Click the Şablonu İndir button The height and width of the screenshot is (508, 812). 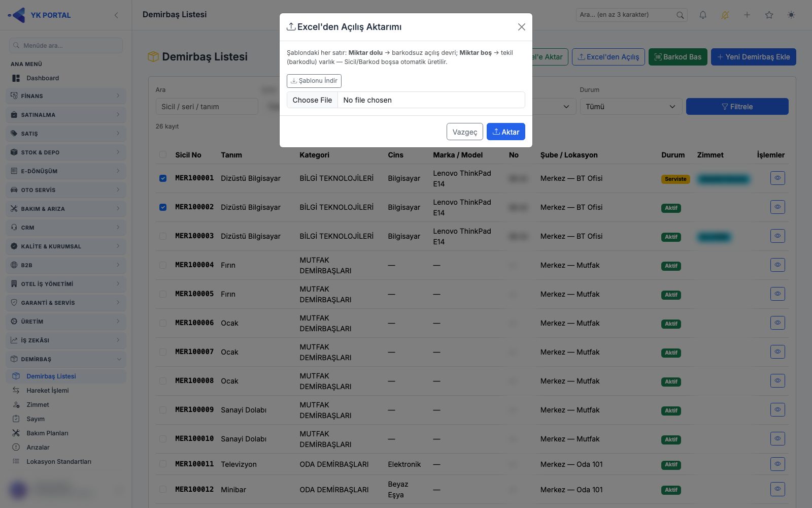tap(314, 81)
